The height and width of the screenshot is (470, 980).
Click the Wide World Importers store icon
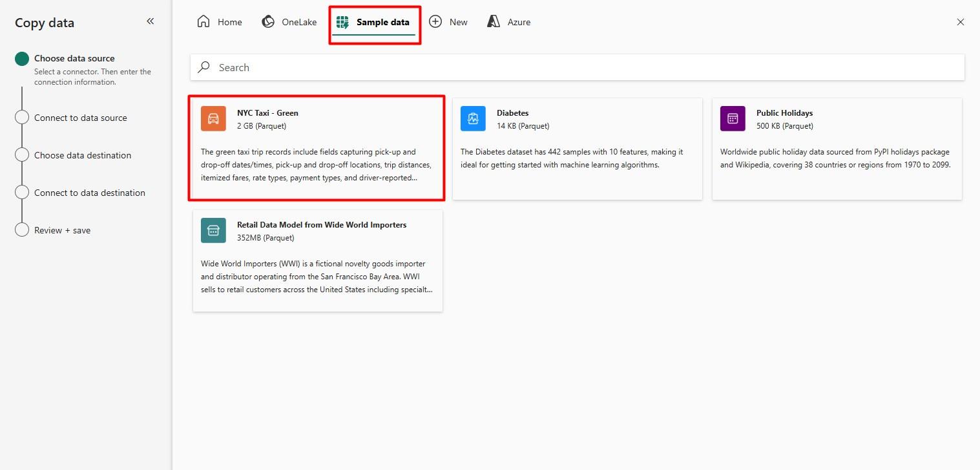(x=213, y=230)
